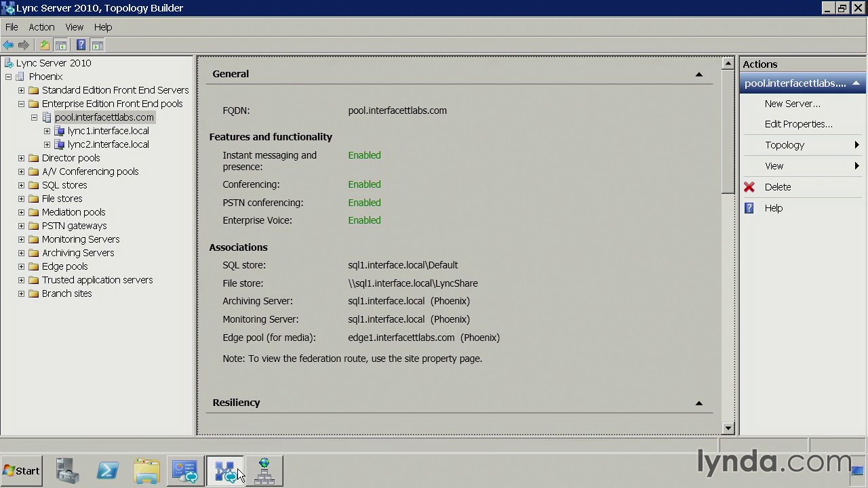Click the Delete action link
This screenshot has height=488, width=868.
pyautogui.click(x=778, y=187)
